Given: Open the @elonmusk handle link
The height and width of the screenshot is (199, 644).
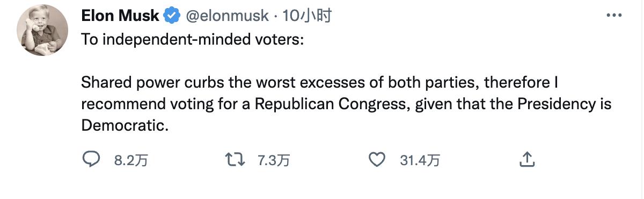Looking at the screenshot, I should click(x=226, y=17).
